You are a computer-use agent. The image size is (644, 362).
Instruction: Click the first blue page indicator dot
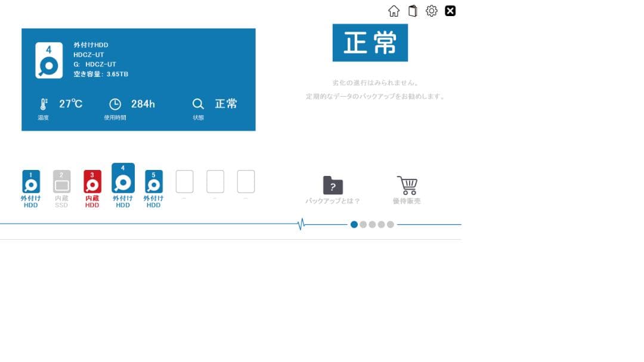[354, 225]
